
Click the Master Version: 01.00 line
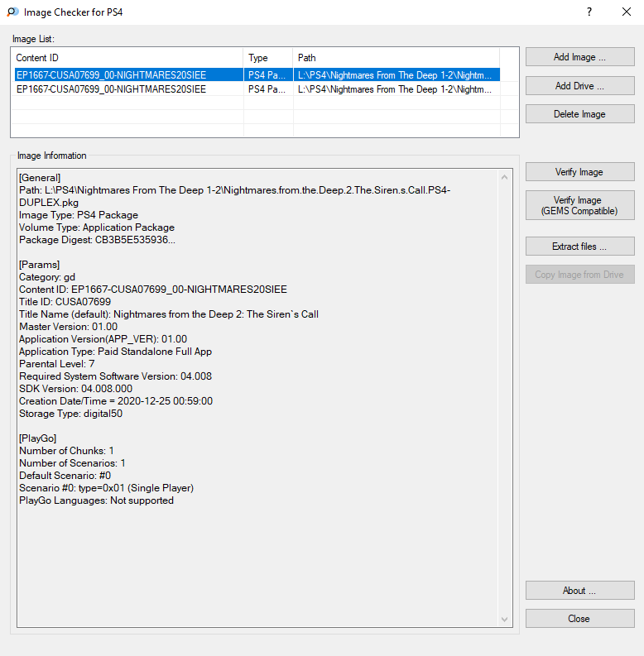point(68,327)
